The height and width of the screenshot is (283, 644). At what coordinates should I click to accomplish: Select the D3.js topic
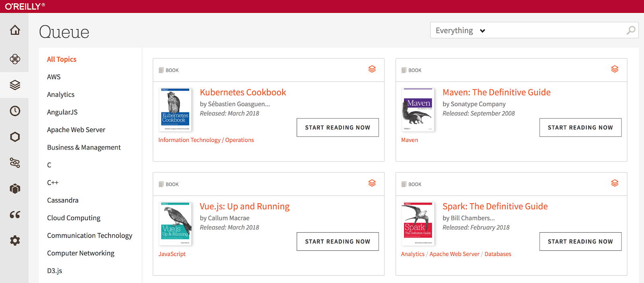coord(55,271)
